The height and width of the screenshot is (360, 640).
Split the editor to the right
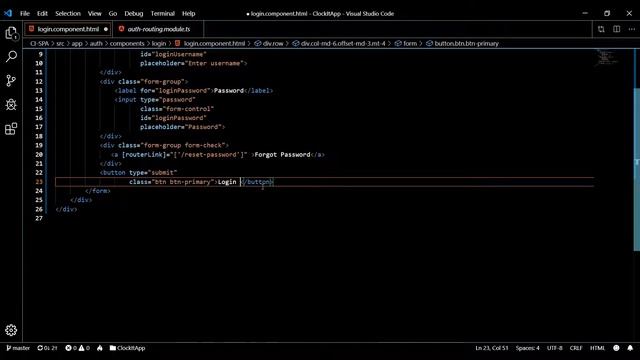tap(617, 29)
